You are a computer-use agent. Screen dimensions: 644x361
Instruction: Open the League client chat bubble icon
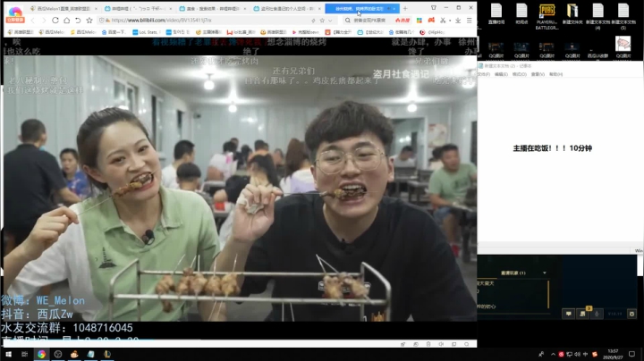pyautogui.click(x=569, y=314)
